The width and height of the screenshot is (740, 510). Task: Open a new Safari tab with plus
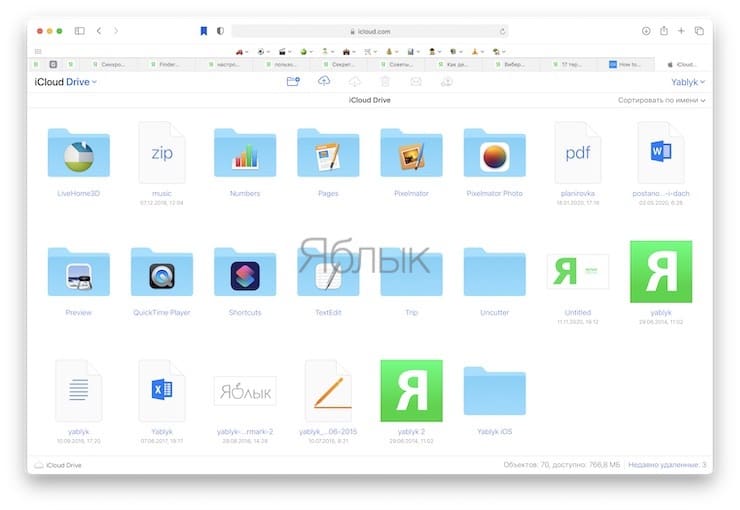[681, 31]
